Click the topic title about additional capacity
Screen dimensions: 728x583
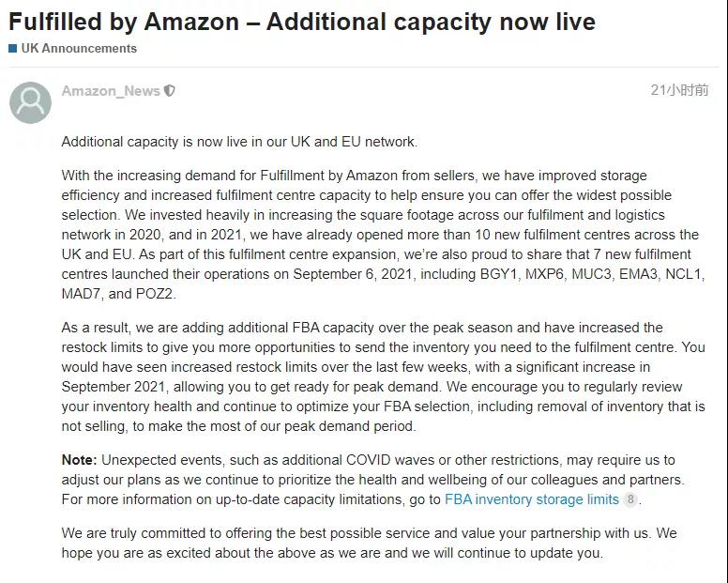pos(302,21)
